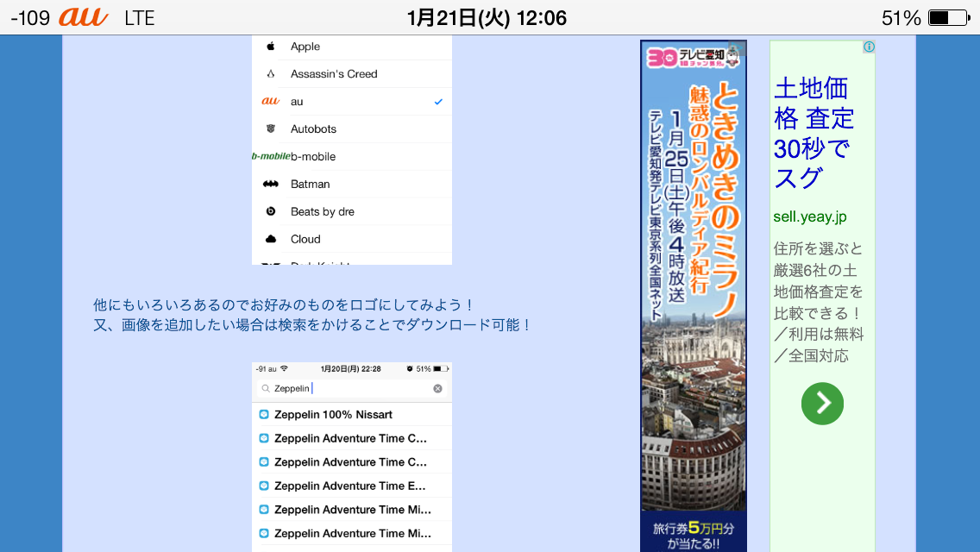The image size is (980, 552).
Task: Select the Cloud list entry
Action: [352, 239]
